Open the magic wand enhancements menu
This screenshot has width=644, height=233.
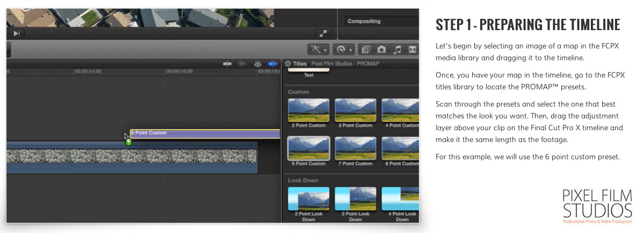pyautogui.click(x=319, y=50)
